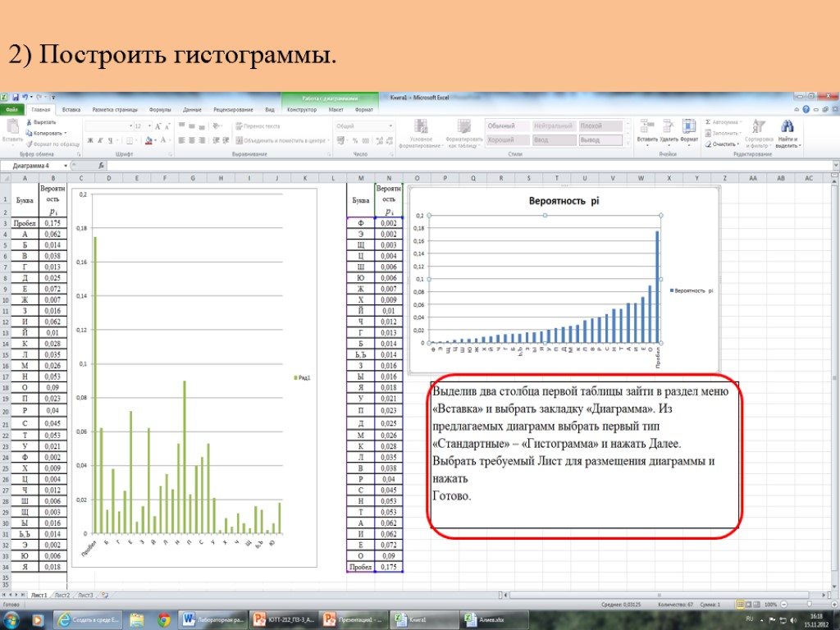Toggle Underline (Ч) formatting

(111, 140)
